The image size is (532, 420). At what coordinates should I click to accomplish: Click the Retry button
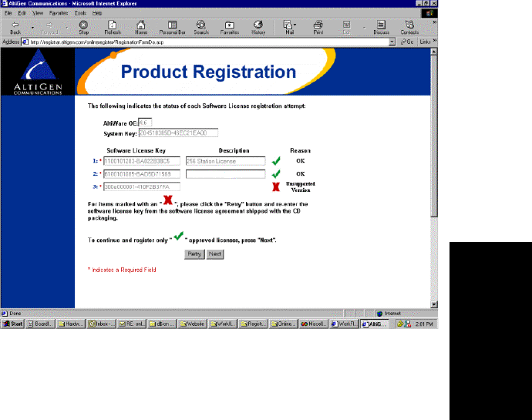[x=194, y=254]
